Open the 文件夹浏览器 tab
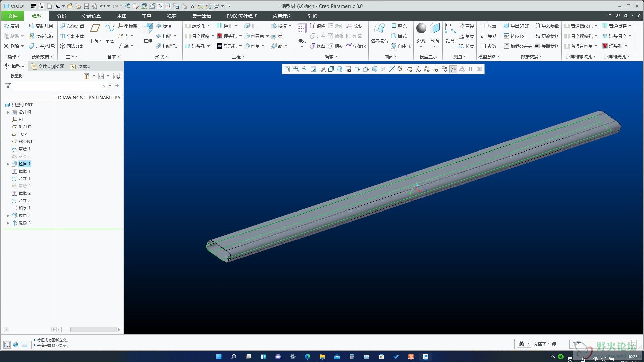 pos(47,66)
